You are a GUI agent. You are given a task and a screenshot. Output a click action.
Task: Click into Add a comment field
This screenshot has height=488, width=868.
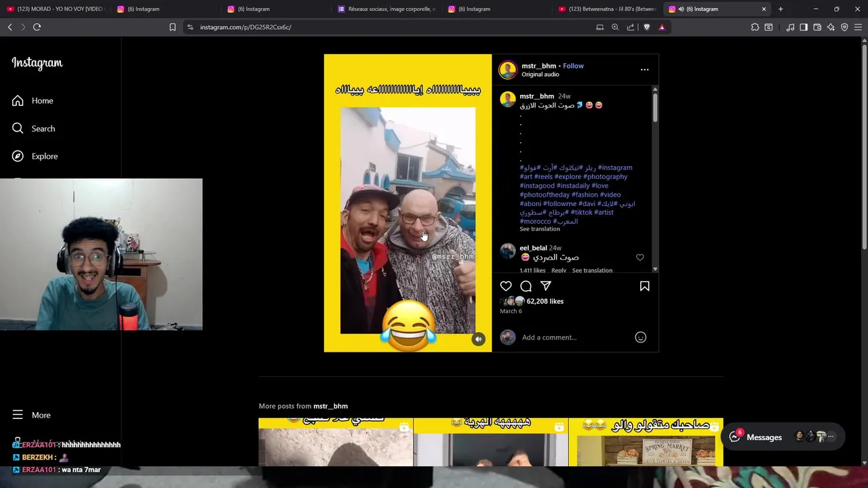pos(575,337)
